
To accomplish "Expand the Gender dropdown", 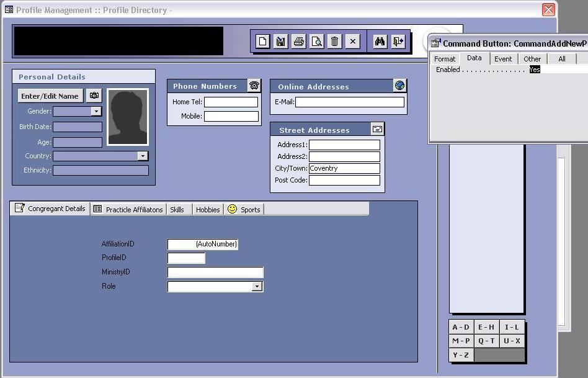I will (x=96, y=112).
